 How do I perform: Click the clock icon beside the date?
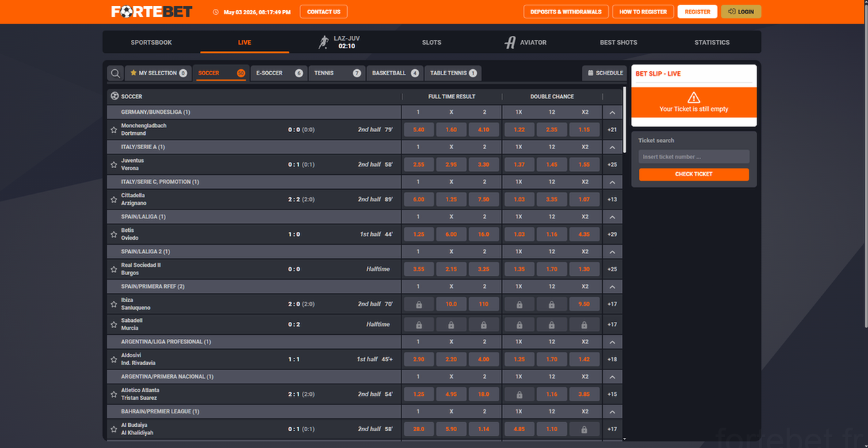pyautogui.click(x=216, y=12)
